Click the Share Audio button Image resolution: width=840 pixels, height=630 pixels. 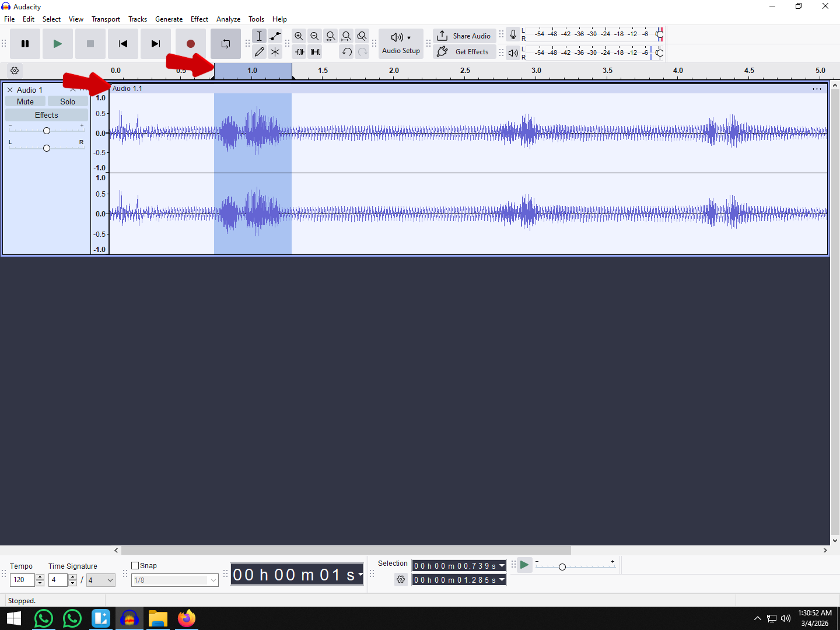click(464, 36)
